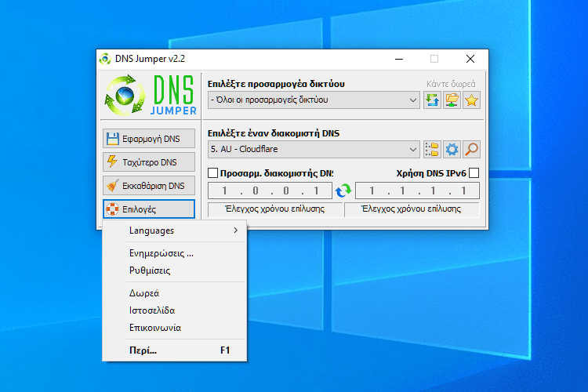Click left Έλεγχος χρόνου επίλυσης button
The image size is (588, 392).
click(275, 209)
